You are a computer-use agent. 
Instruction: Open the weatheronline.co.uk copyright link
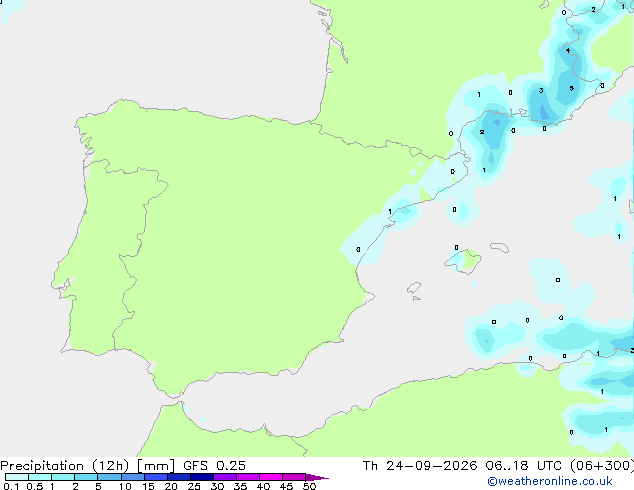[x=550, y=481]
